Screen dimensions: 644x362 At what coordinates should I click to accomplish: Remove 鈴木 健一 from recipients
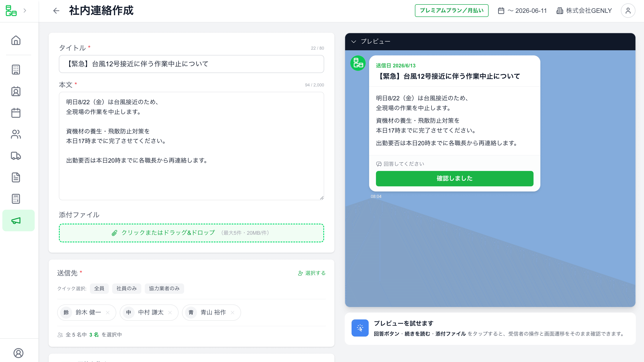(x=108, y=313)
